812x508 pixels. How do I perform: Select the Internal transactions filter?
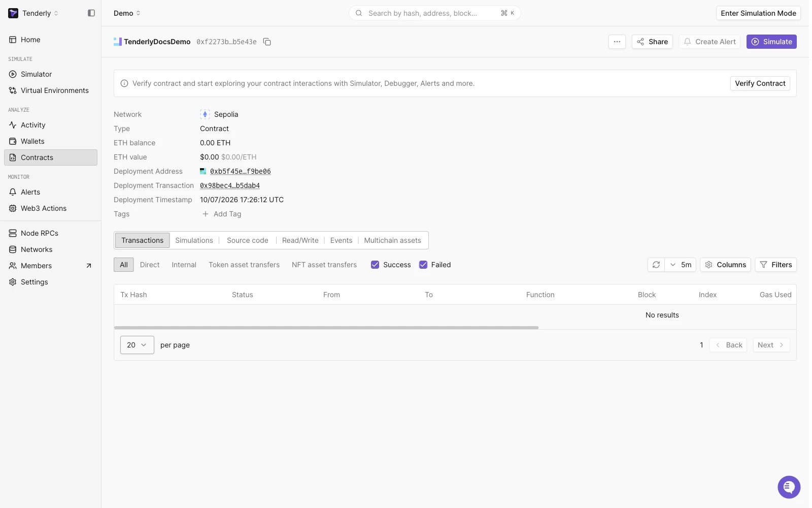point(184,265)
